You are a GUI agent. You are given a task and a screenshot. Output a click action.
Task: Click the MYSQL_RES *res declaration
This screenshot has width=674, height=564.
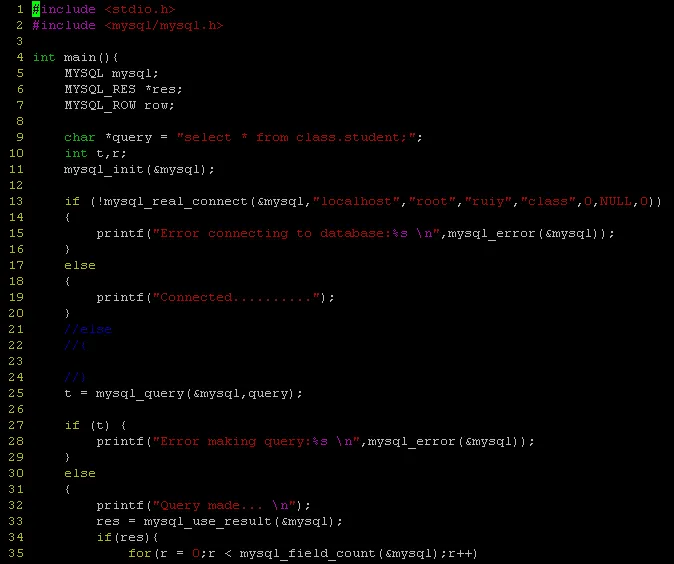(x=123, y=89)
